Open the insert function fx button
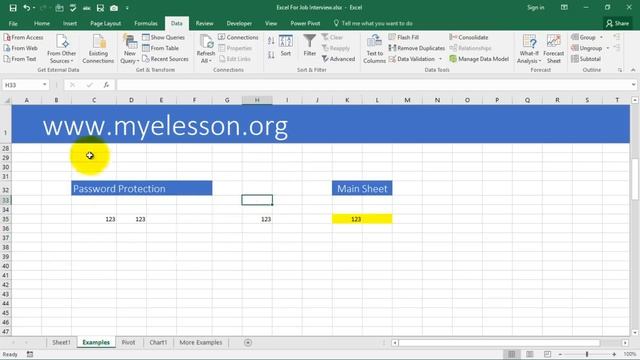Screen dimensions: 640x360 point(106,85)
